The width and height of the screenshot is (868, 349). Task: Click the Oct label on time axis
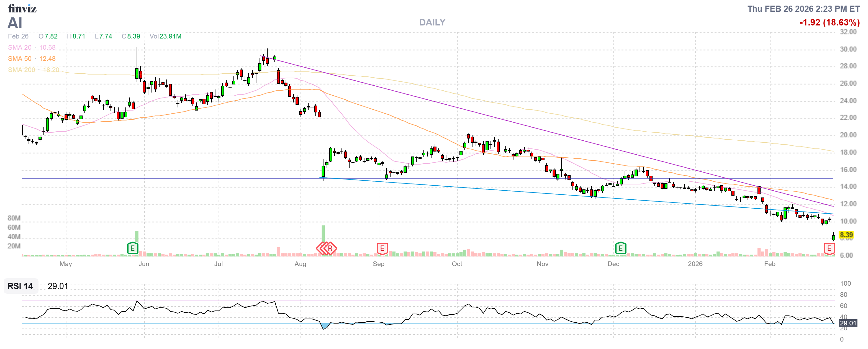tap(457, 264)
